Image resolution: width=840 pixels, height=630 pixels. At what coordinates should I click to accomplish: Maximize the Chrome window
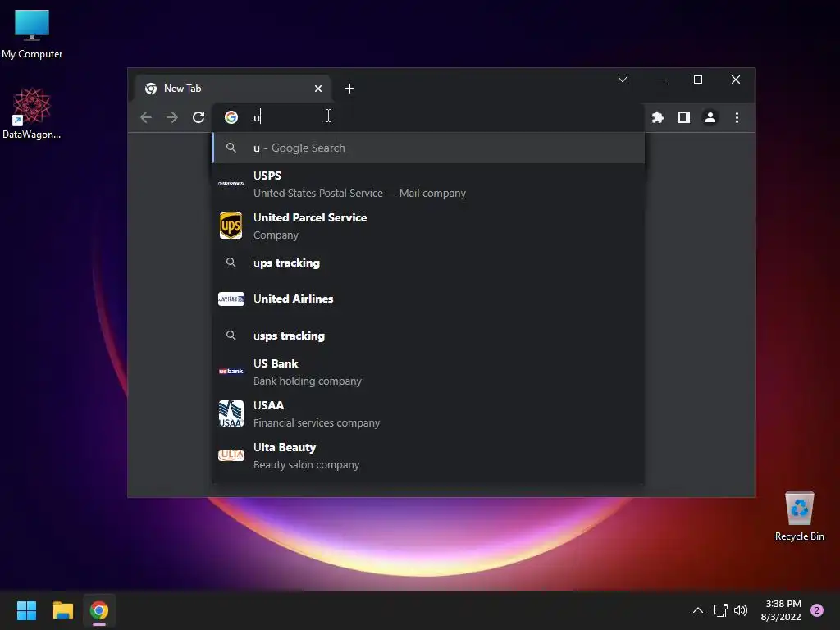pyautogui.click(x=698, y=80)
